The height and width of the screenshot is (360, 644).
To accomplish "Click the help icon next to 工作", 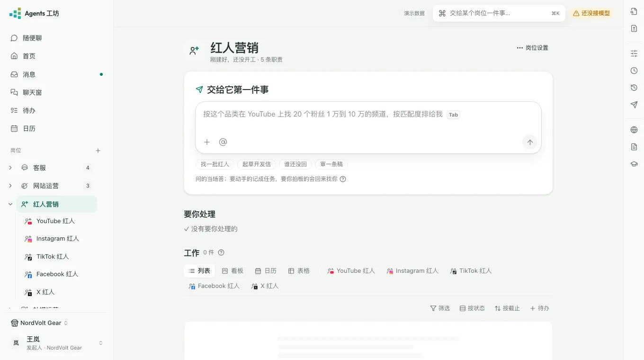I will tap(221, 252).
